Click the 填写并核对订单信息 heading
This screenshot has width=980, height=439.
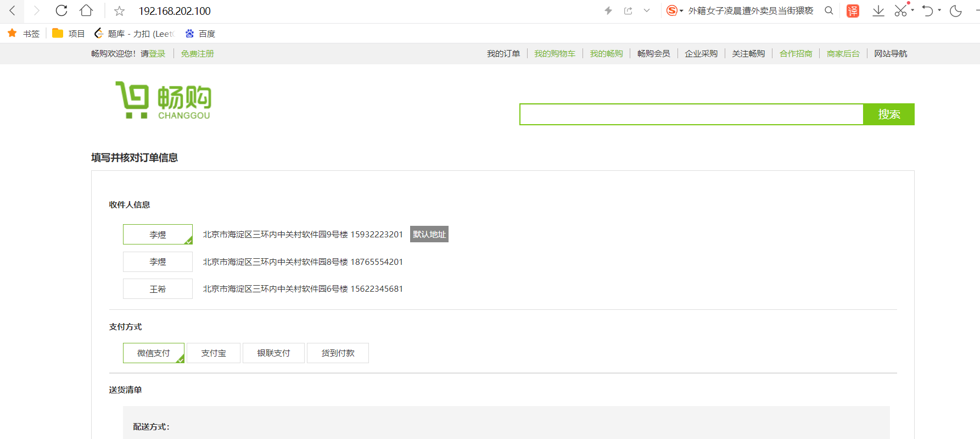(135, 158)
